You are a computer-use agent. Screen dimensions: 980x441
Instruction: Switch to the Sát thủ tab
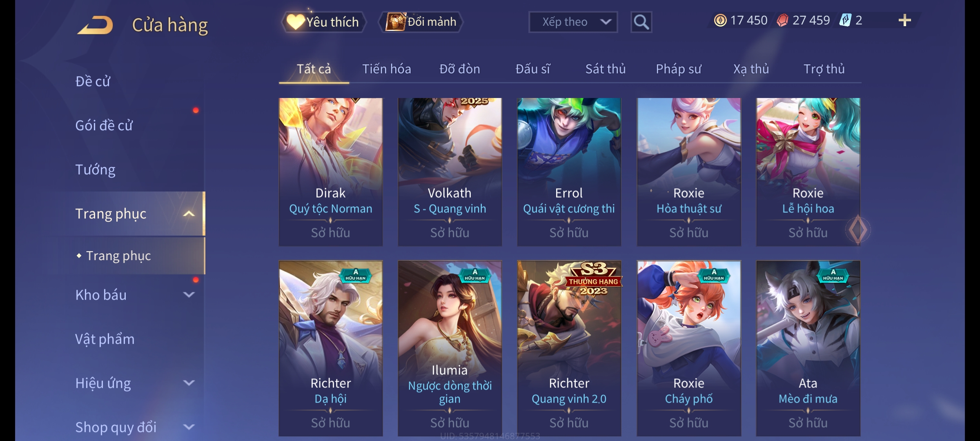[x=605, y=69]
